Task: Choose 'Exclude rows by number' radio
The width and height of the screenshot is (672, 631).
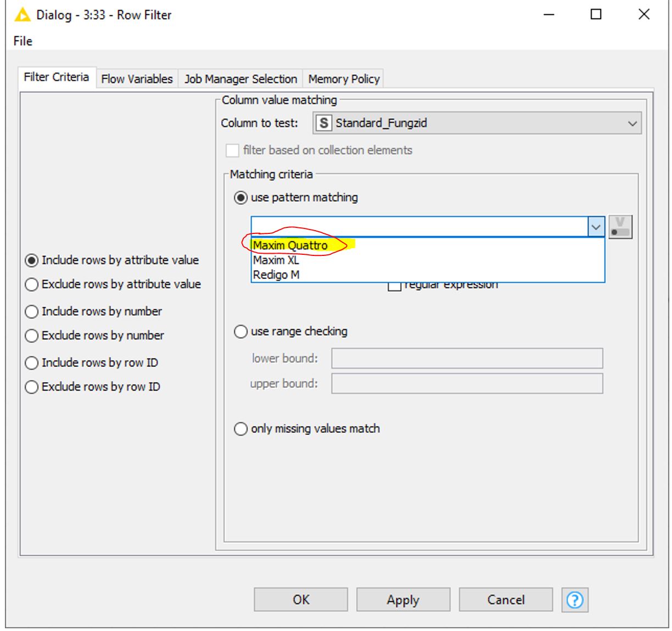Action: point(95,336)
